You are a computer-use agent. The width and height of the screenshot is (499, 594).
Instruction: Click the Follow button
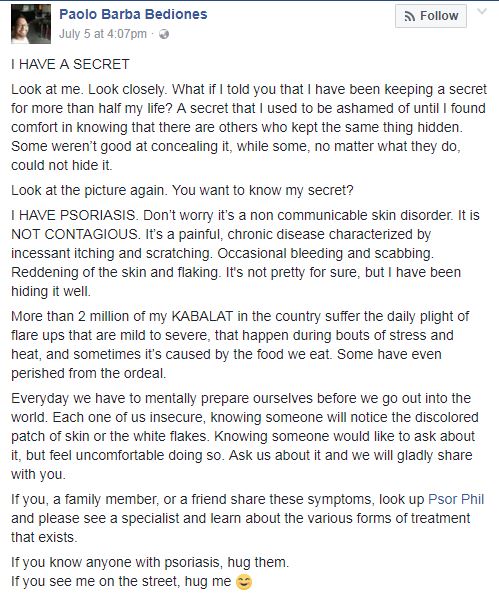(431, 16)
